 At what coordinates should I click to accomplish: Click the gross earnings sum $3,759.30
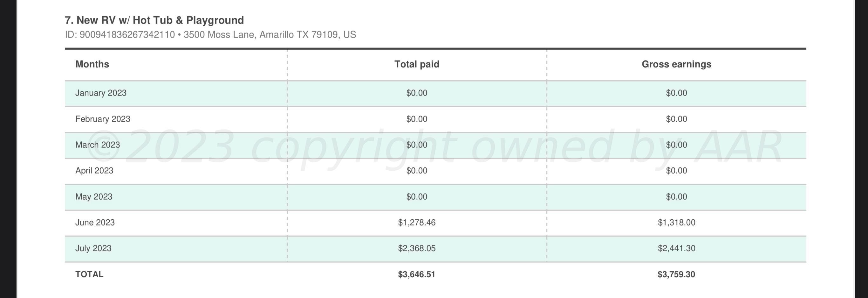(676, 274)
